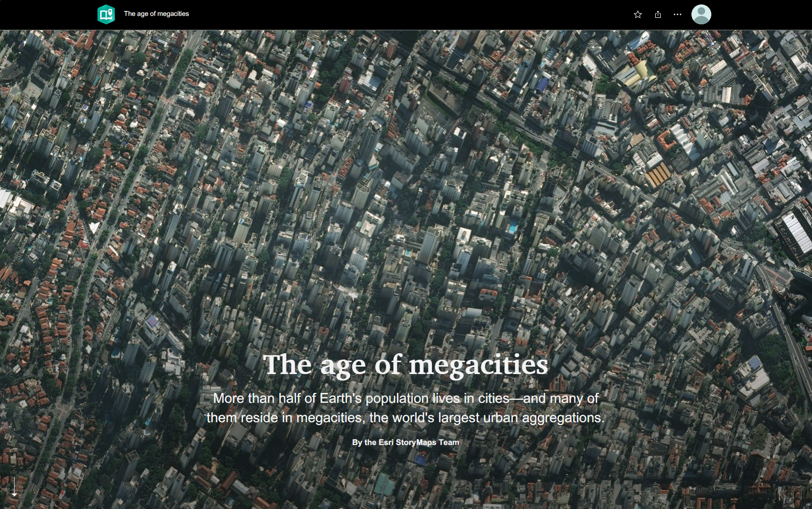Click the header story title text
This screenshot has width=812, height=509.
click(156, 14)
